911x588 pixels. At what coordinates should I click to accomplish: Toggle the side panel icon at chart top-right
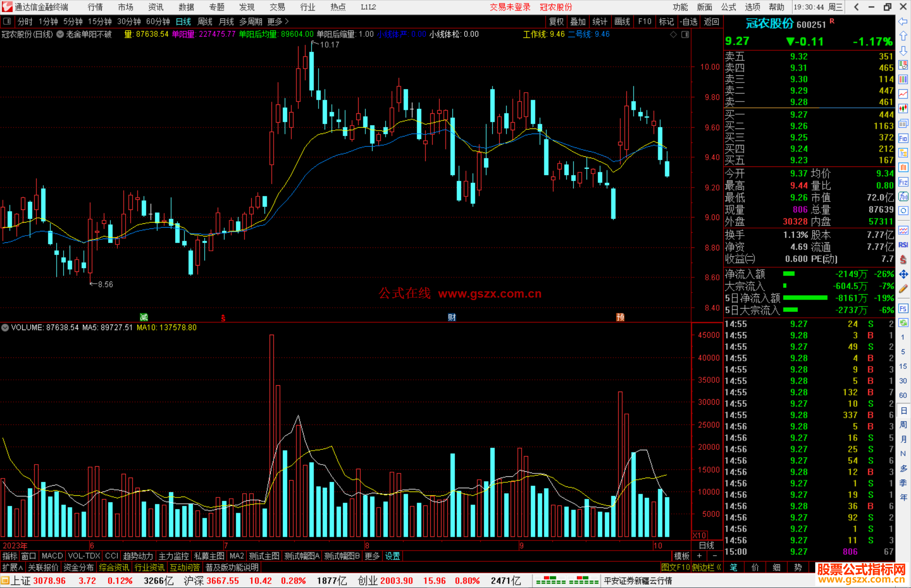(685, 35)
